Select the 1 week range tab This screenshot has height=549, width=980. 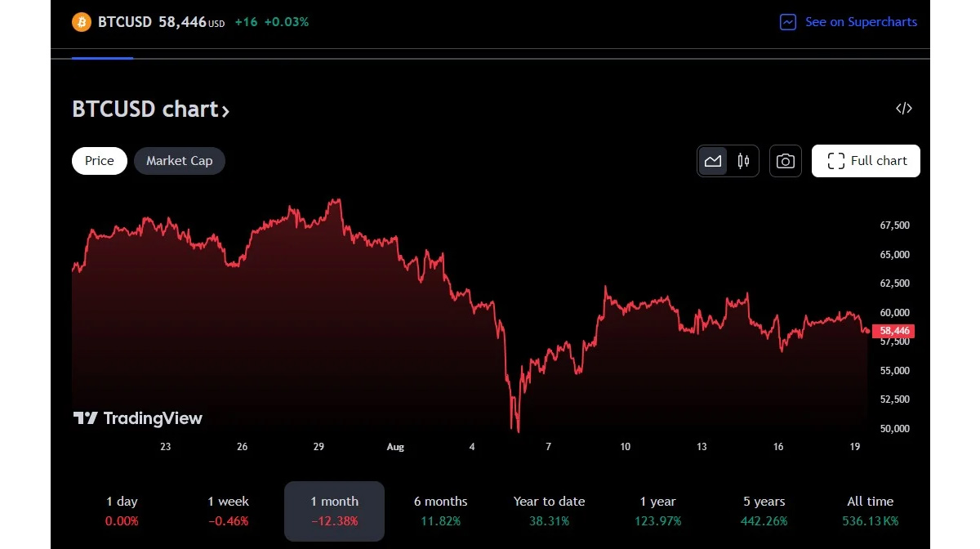[228, 511]
